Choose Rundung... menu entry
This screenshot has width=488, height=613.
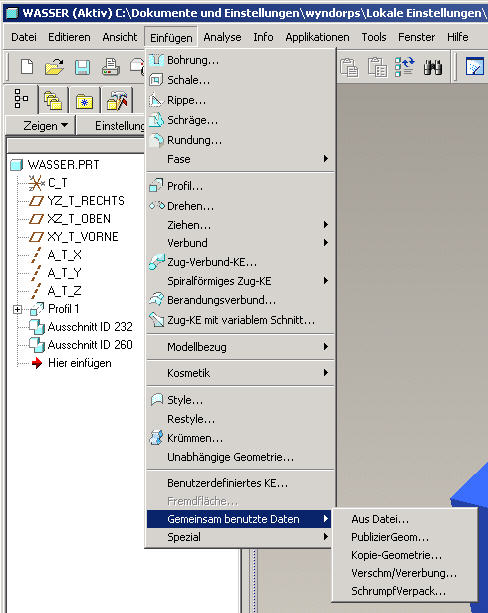tap(240, 140)
